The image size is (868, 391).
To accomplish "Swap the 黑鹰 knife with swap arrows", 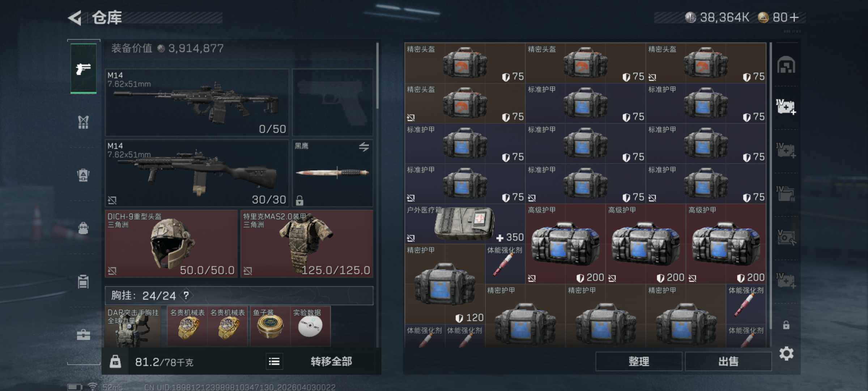I will [x=364, y=147].
